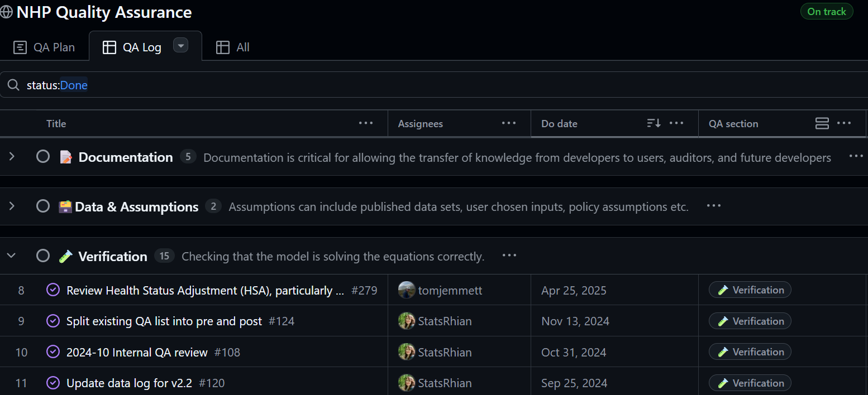Collapse the Verification group
Screen dimensions: 868x395
tap(12, 255)
